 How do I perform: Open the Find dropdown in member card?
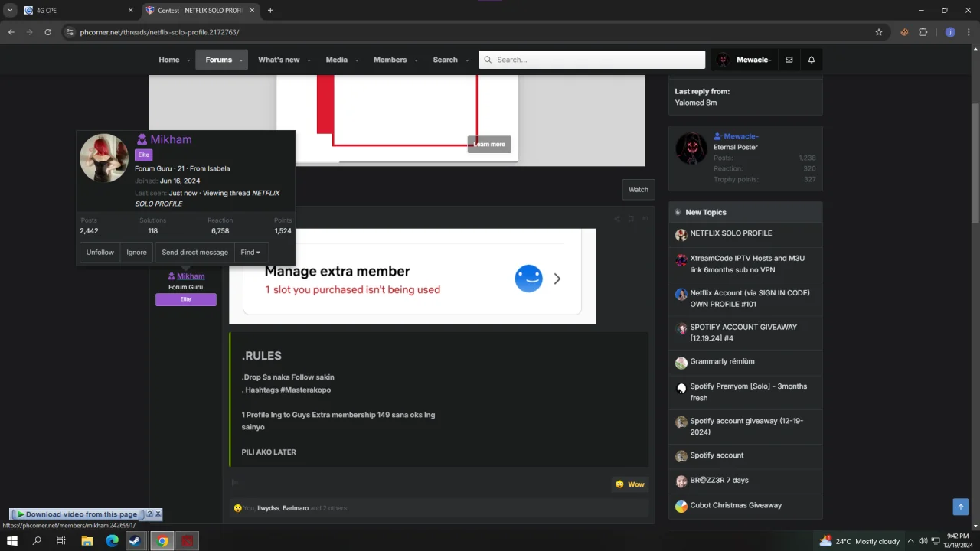(x=250, y=253)
